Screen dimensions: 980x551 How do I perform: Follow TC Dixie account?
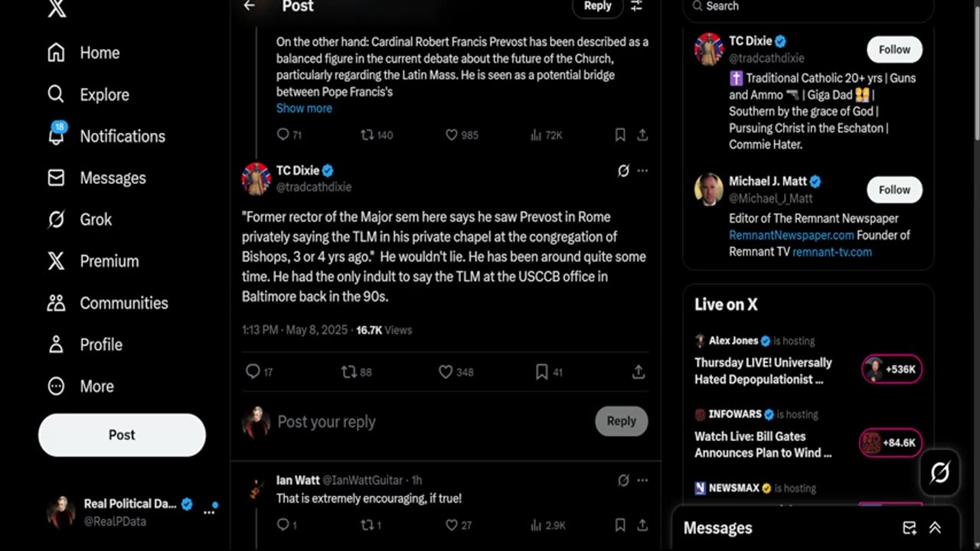pos(894,50)
